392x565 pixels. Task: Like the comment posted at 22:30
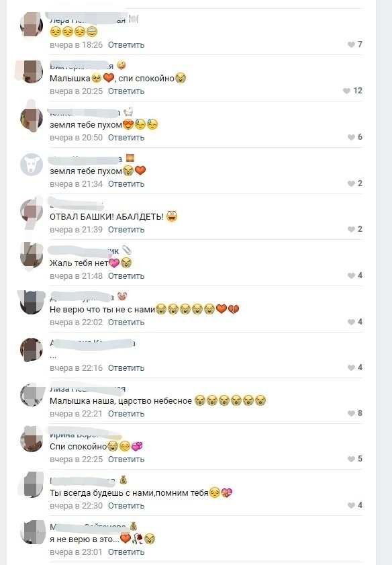tap(355, 505)
